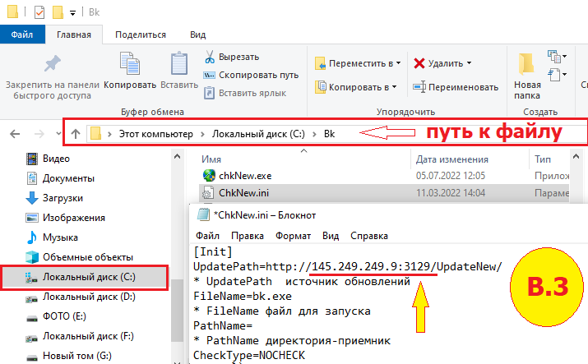Click the Cut scissors button
Screen dimensions: 588x364
tap(232, 57)
